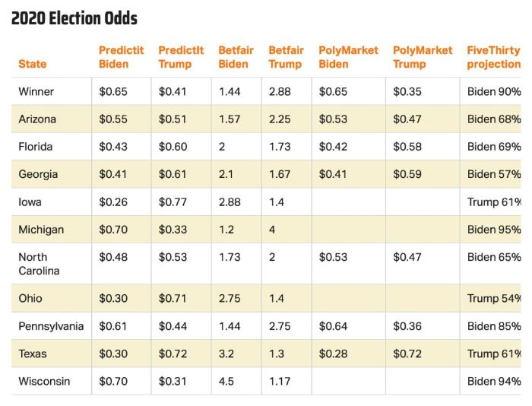Select the Arizona row label

pyautogui.click(x=37, y=119)
